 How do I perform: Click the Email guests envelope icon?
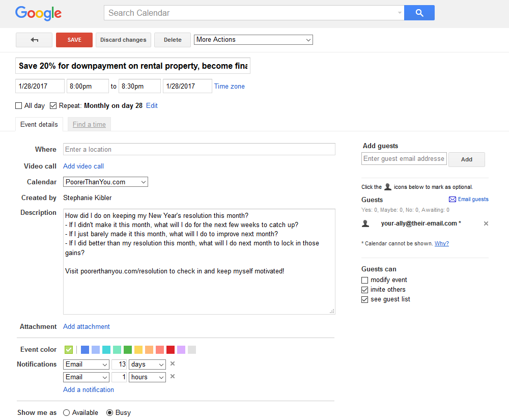[x=452, y=199]
